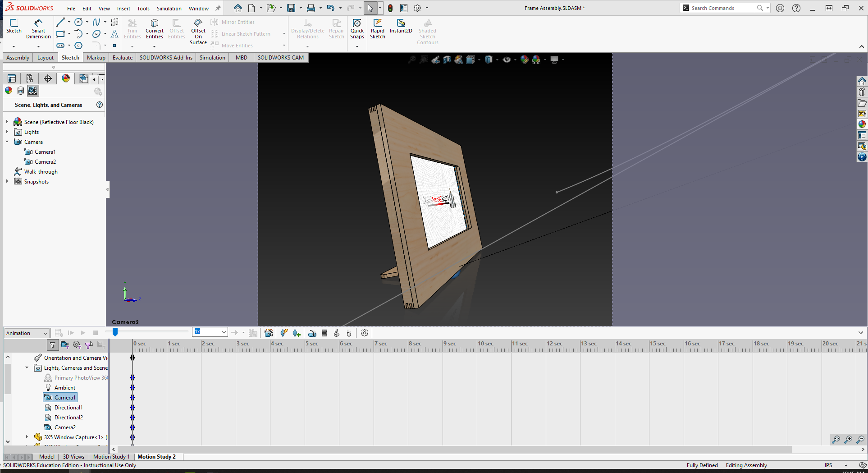Viewport: 868px width, 473px height.
Task: Open the Sketch button dropdown arrow
Action: [14, 46]
